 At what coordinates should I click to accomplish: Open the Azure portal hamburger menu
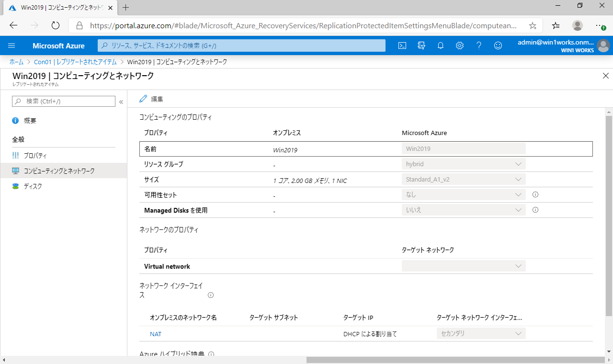(x=12, y=45)
